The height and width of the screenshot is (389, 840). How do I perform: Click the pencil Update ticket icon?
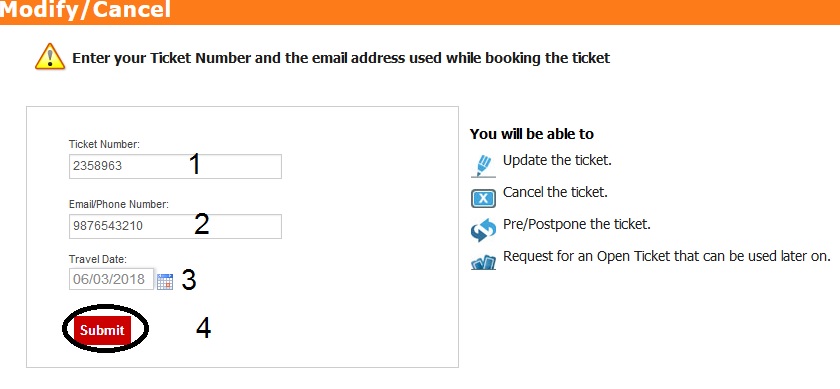point(484,166)
